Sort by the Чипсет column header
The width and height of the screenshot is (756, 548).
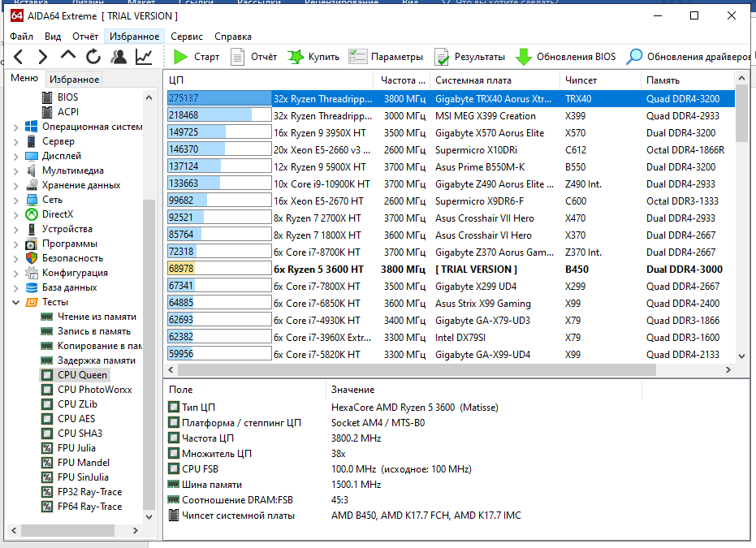[x=600, y=80]
